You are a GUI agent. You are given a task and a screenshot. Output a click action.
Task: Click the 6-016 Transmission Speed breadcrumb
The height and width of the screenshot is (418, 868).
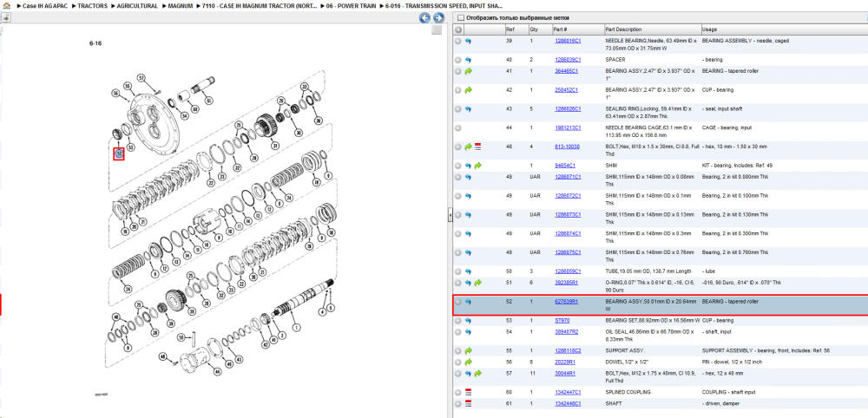point(444,5)
